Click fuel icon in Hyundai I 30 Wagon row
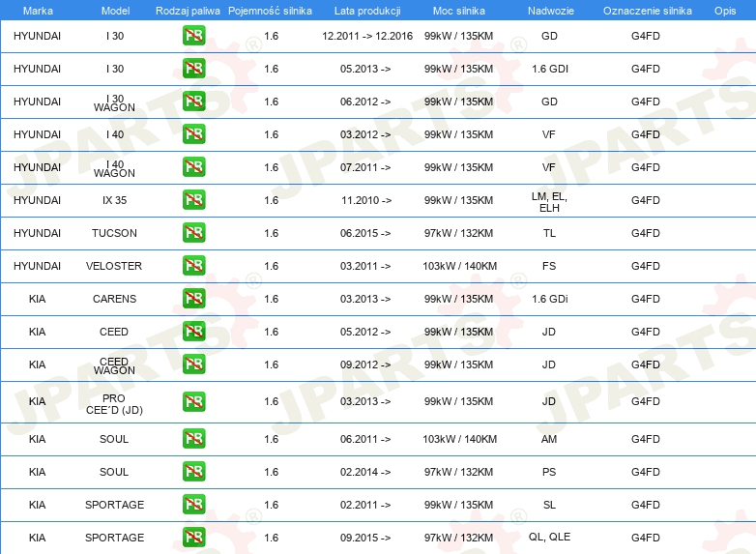The image size is (756, 554). pos(193,102)
